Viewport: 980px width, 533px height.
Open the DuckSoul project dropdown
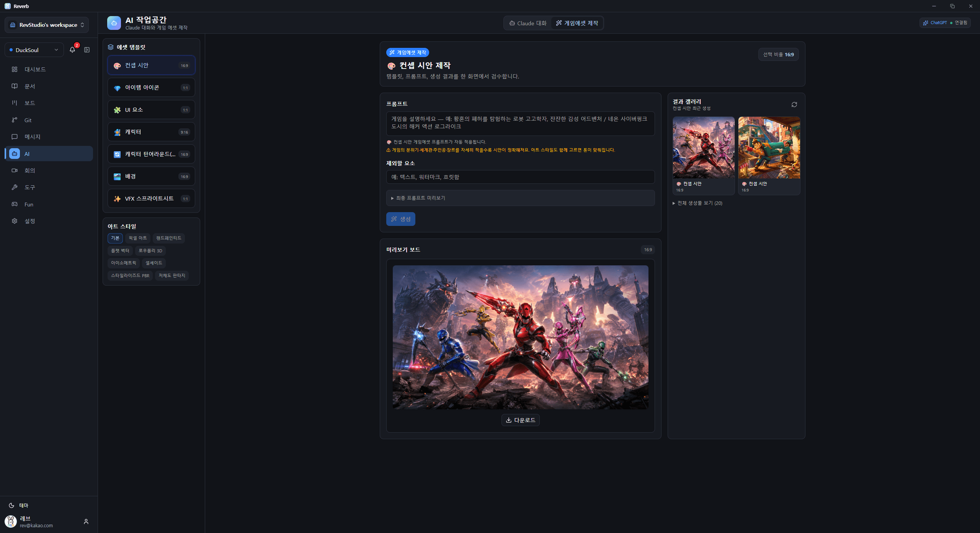tap(34, 50)
